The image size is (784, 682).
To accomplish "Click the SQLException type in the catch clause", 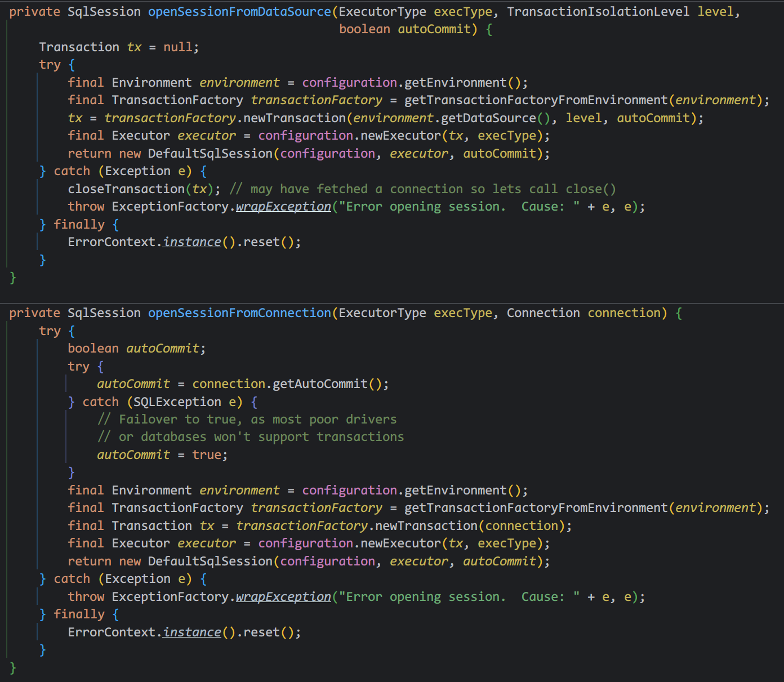I will pyautogui.click(x=177, y=402).
